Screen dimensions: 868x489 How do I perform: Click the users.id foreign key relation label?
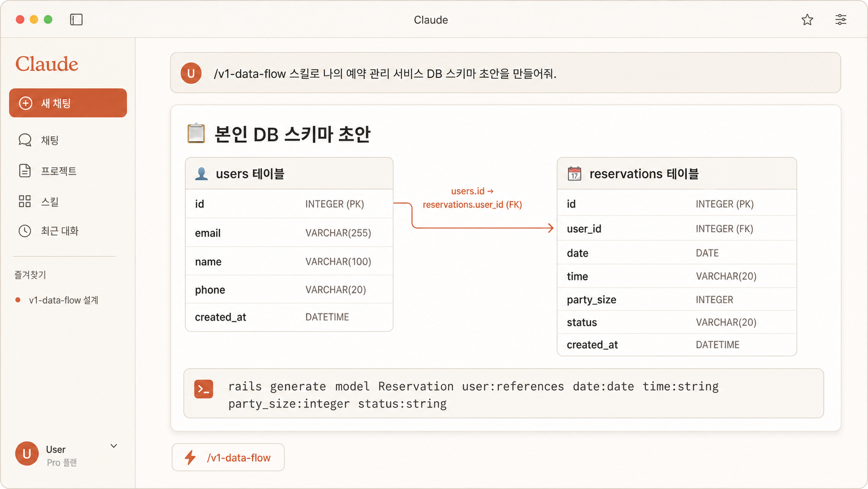(472, 198)
